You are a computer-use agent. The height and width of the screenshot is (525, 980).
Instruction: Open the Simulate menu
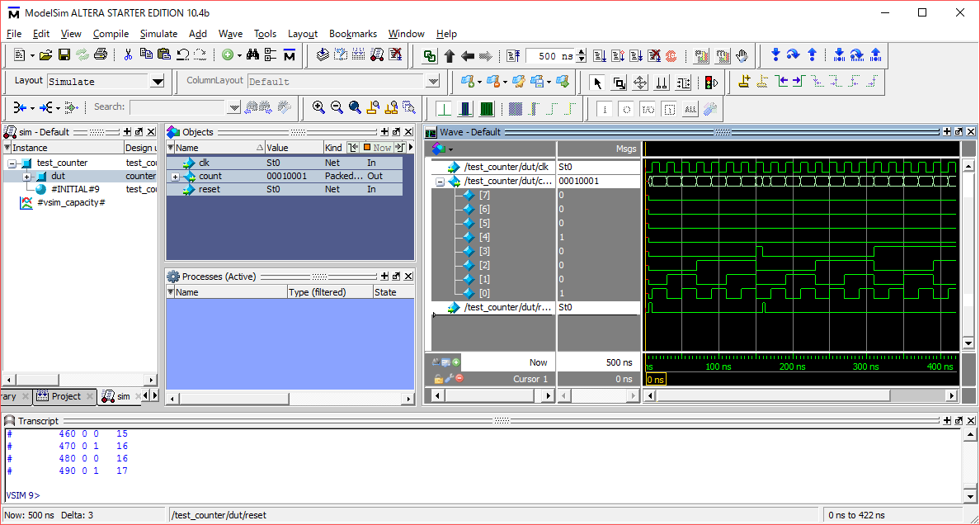click(158, 34)
